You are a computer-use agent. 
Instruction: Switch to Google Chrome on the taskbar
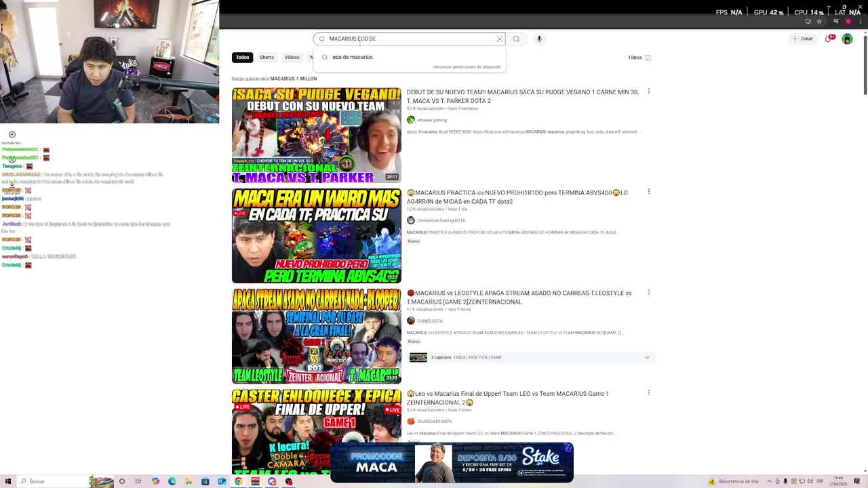pyautogui.click(x=239, y=481)
